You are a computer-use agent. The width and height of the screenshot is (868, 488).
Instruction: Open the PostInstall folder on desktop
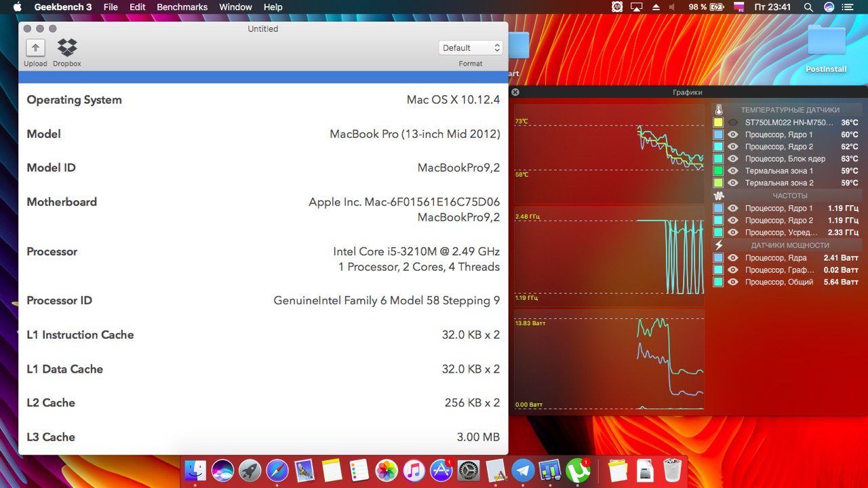(x=826, y=48)
